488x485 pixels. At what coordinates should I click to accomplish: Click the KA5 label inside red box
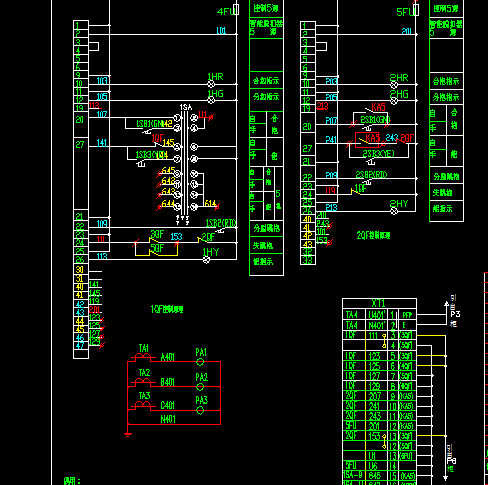point(373,138)
